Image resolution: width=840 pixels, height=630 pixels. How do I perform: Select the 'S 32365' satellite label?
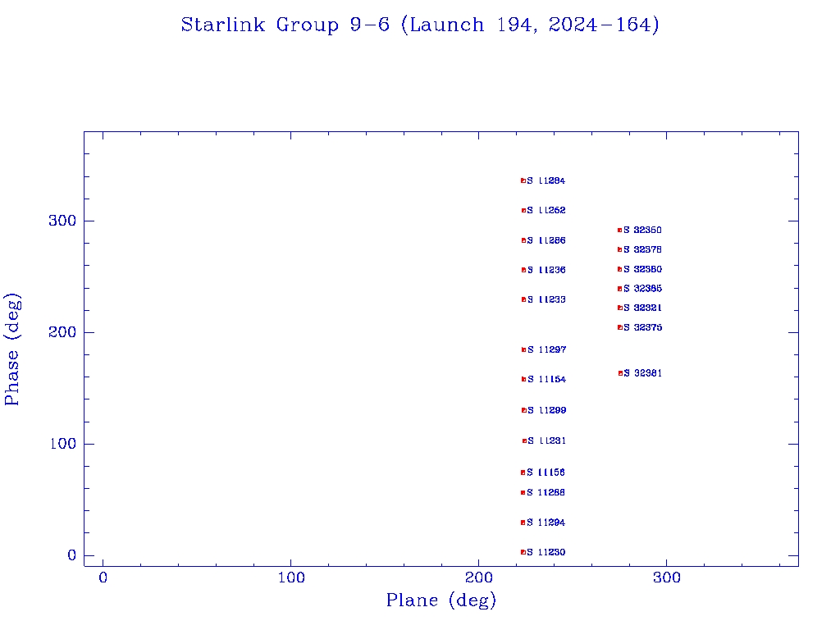tap(643, 289)
